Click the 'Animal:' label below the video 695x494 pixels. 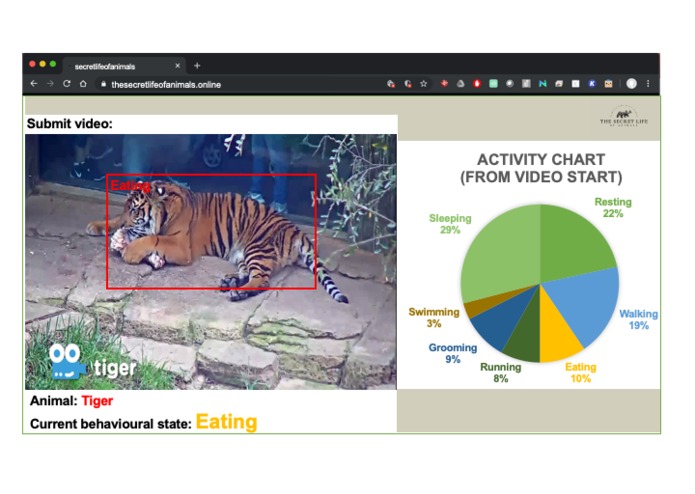tap(54, 401)
